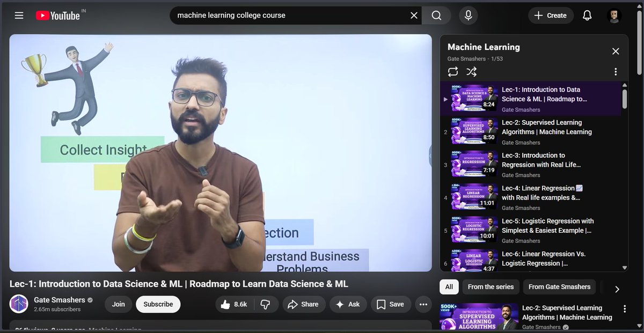Toggle shuffle playlist icon
The width and height of the screenshot is (644, 333).
coord(472,72)
